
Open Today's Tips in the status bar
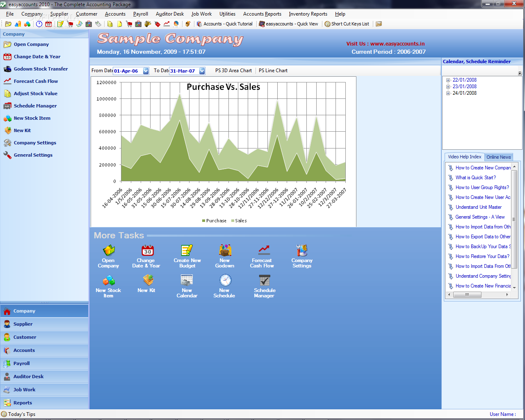click(x=18, y=414)
